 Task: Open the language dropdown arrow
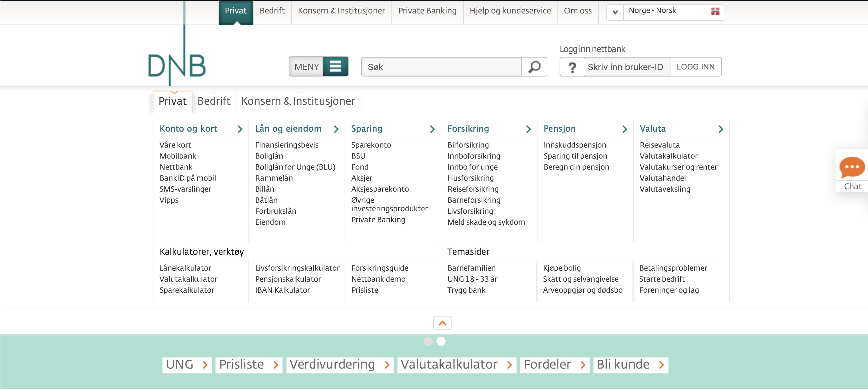coord(615,12)
